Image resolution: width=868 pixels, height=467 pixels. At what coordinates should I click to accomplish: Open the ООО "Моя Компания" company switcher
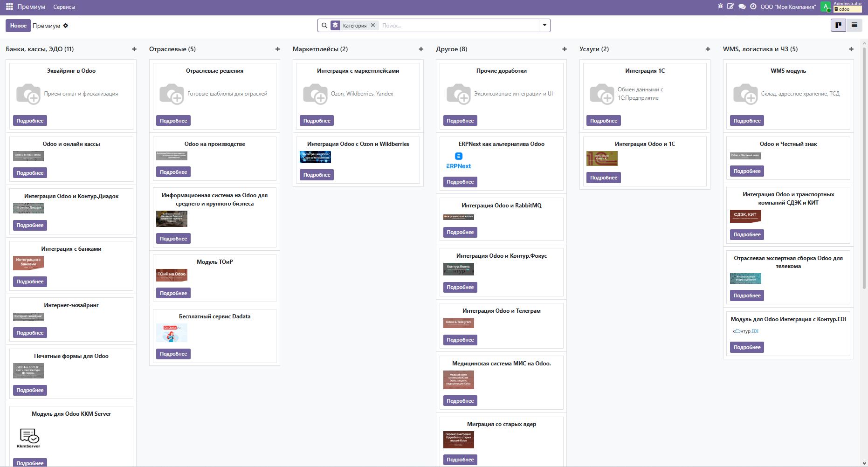click(x=788, y=7)
